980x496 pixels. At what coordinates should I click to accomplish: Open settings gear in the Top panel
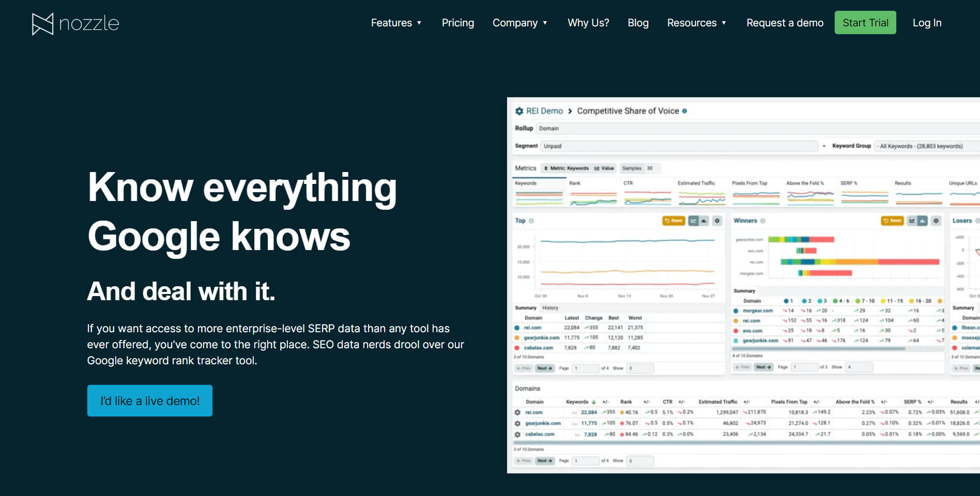click(x=717, y=221)
